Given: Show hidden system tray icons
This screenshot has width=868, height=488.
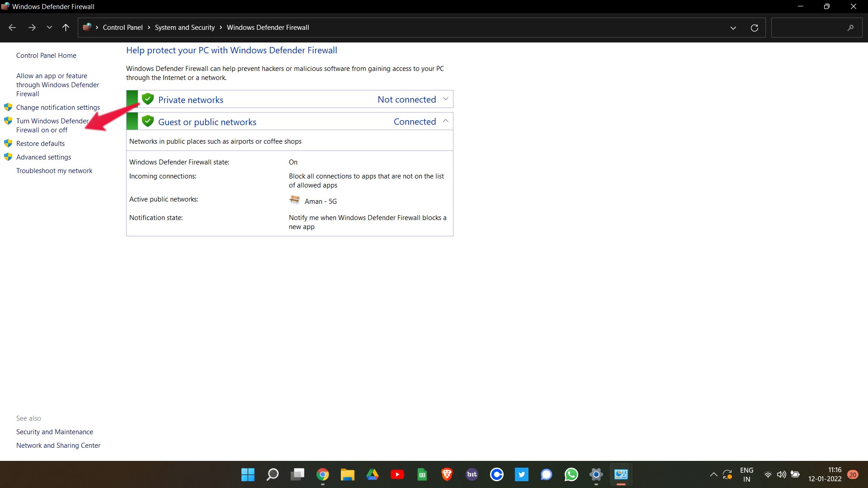Looking at the screenshot, I should click(713, 474).
